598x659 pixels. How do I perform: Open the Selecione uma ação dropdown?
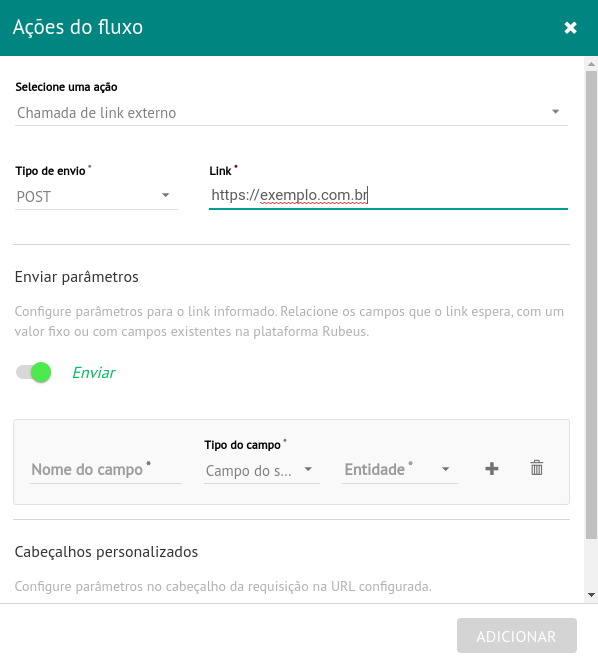tap(291, 113)
